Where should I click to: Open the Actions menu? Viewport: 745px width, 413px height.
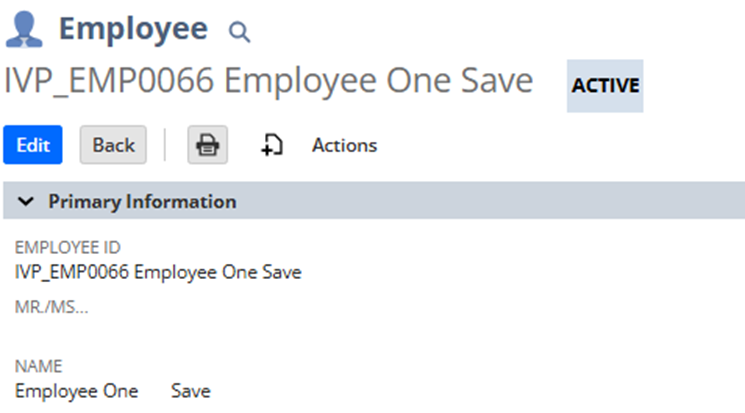pos(344,145)
